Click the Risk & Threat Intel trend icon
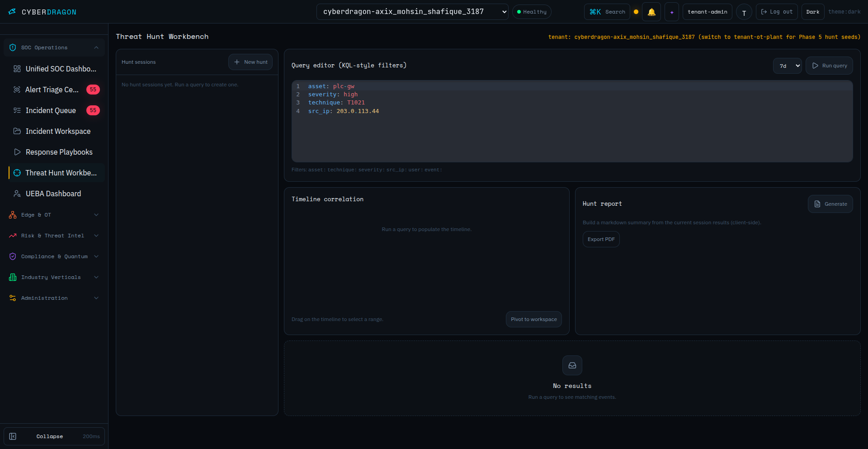 coord(13,236)
